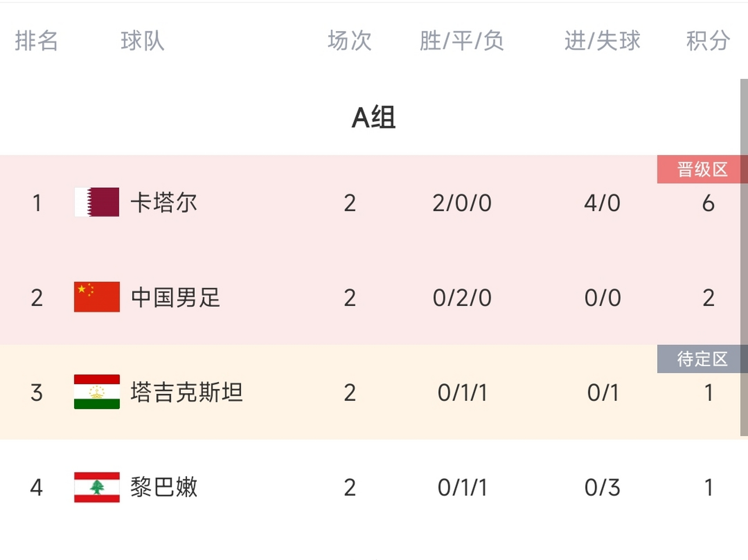Viewport: 748px width, 560px height.
Task: Click the 胜/平/负 column header
Action: [462, 41]
